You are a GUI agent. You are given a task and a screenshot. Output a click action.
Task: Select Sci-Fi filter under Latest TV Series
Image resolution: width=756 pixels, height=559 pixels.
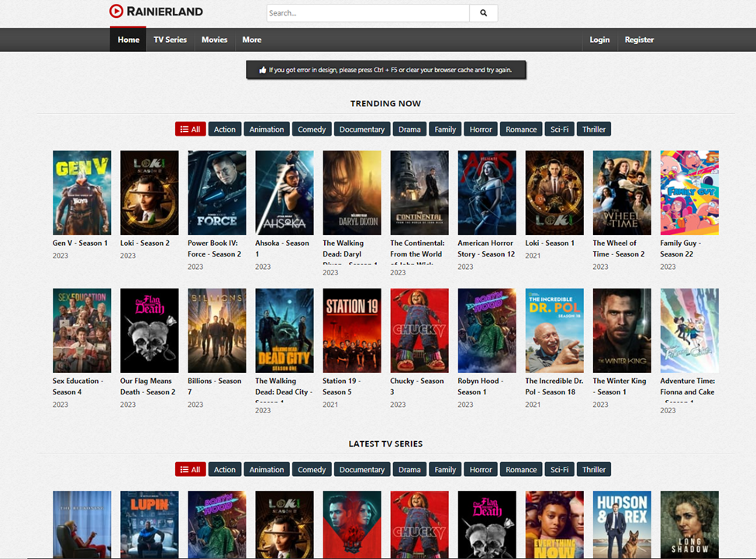[559, 469]
